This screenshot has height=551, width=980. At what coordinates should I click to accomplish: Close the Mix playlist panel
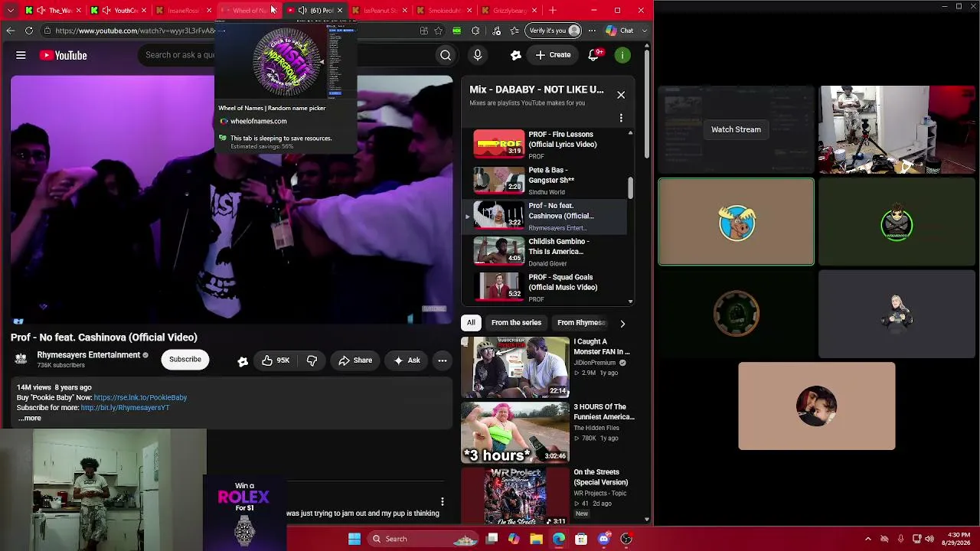pos(621,95)
